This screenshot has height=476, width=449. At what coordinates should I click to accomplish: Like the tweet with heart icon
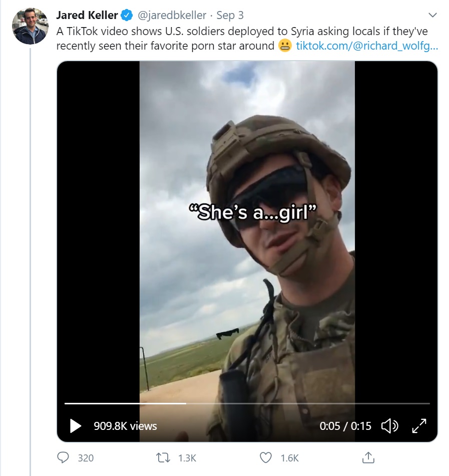point(266,457)
